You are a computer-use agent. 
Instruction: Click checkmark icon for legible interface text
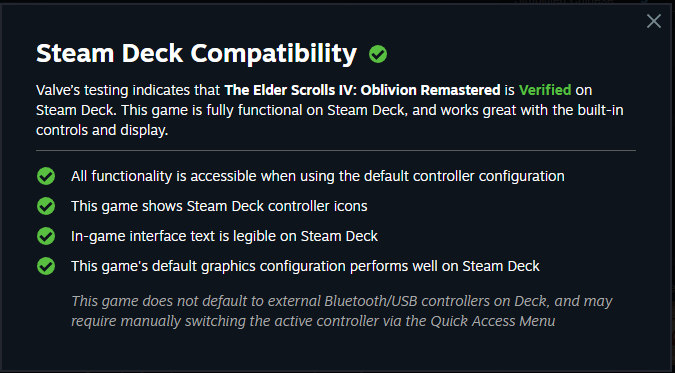[46, 236]
